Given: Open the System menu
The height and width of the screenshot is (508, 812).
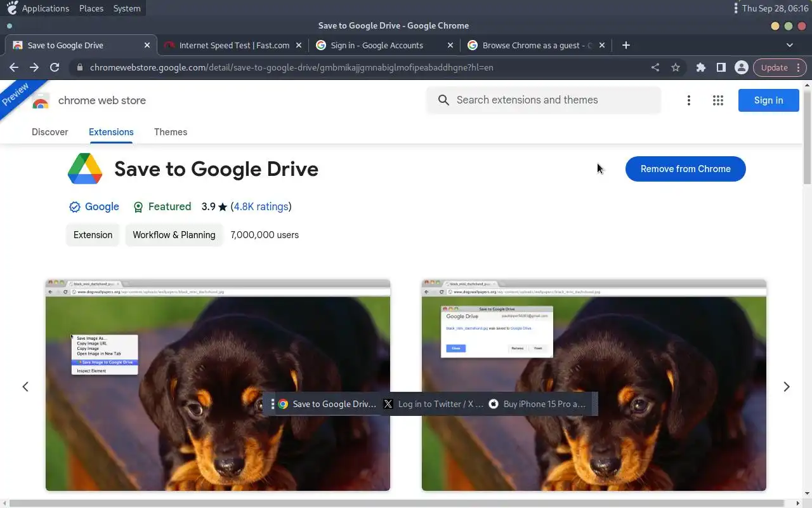Looking at the screenshot, I should [127, 8].
